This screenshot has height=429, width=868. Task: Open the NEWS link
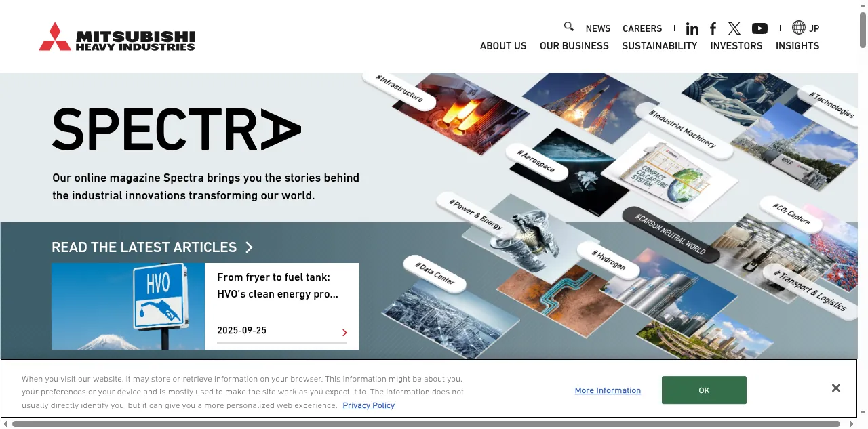point(598,28)
